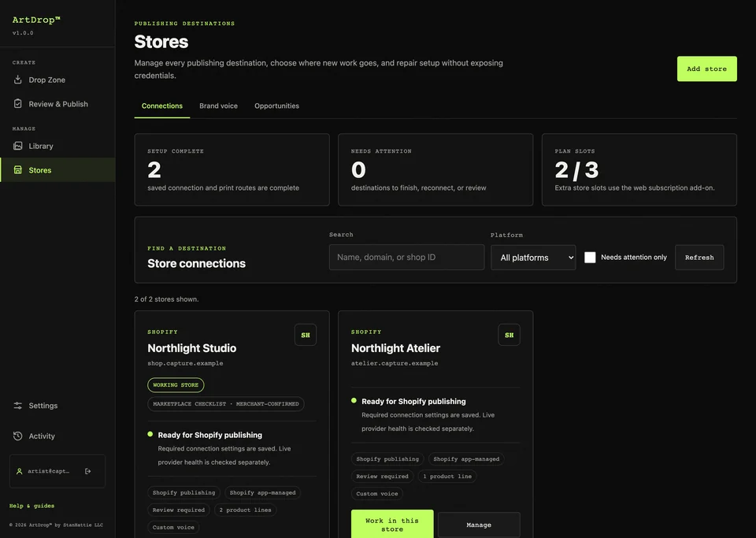The image size is (756, 538).
Task: Click the Northlight Studio store name
Action: point(192,348)
